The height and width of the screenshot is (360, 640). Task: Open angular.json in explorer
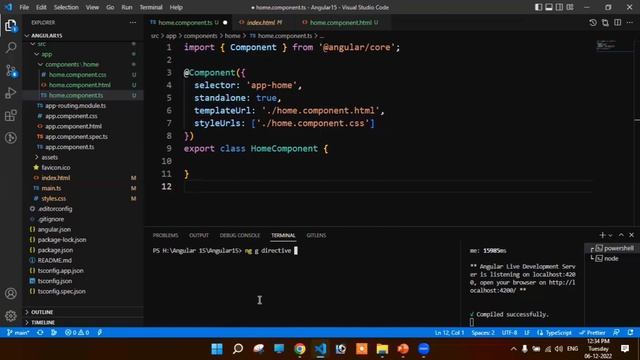click(x=54, y=229)
